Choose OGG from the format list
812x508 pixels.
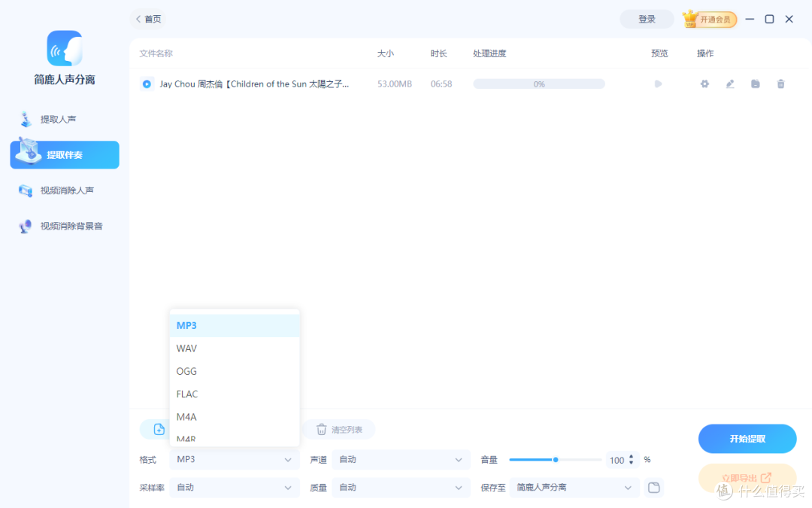tap(235, 371)
